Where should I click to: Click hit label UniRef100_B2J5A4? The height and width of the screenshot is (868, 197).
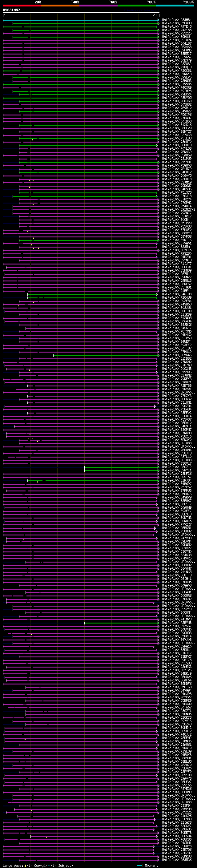[x=177, y=247]
